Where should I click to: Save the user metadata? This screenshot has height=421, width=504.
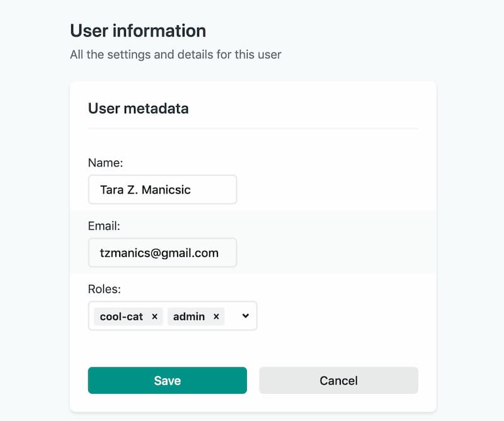167,381
